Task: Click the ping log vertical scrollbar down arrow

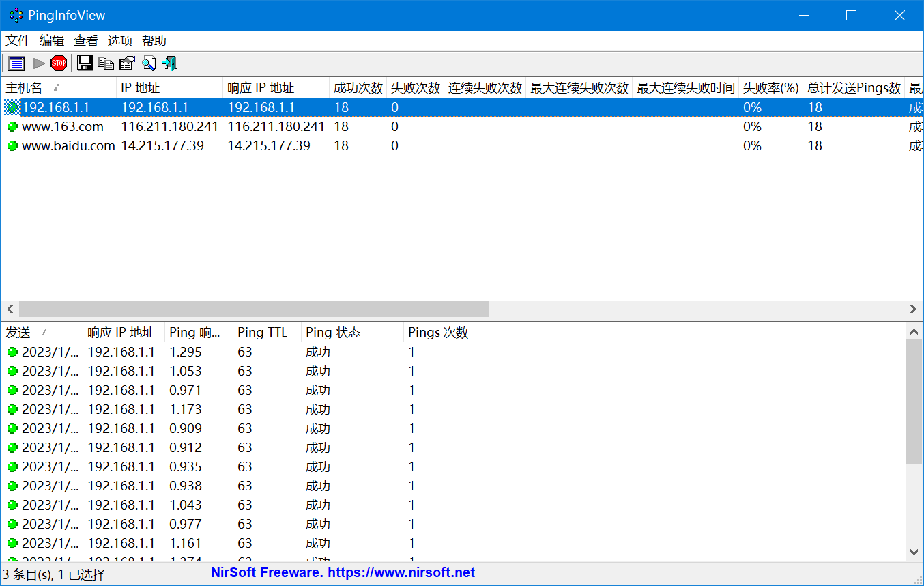Action: (x=914, y=552)
